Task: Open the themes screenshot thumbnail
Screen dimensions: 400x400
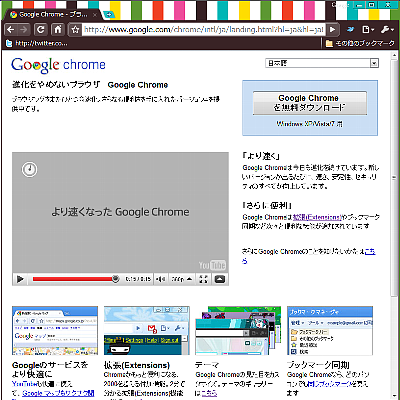Action: pyautogui.click(x=238, y=331)
